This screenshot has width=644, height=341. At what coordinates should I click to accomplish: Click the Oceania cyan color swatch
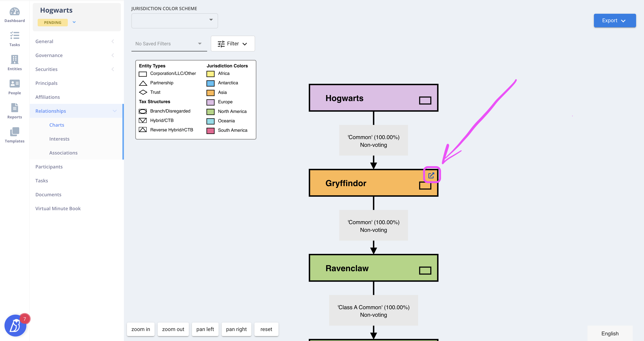click(210, 121)
